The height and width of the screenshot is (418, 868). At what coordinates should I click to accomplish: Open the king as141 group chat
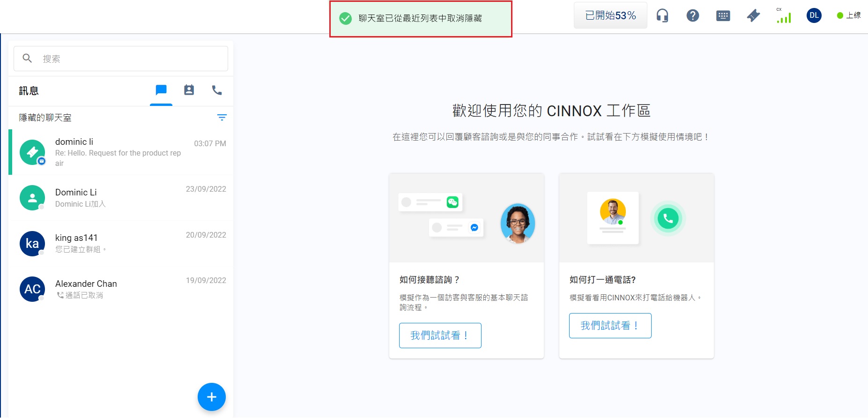[x=121, y=243]
